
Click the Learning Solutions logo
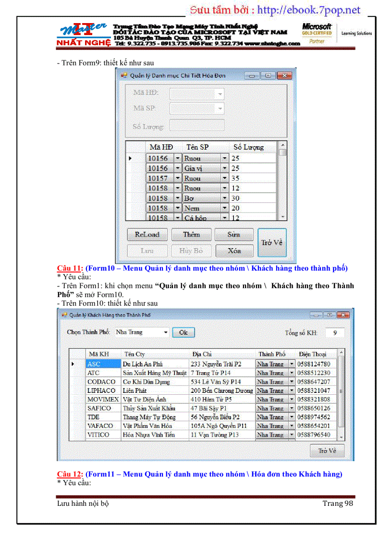point(356,33)
